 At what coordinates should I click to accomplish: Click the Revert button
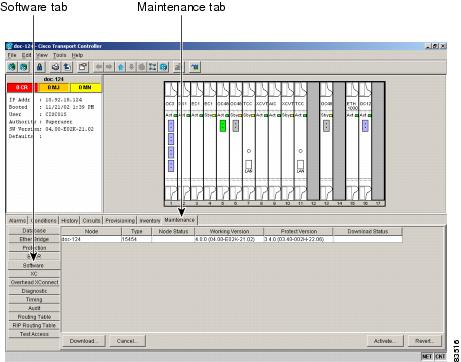pyautogui.click(x=425, y=341)
